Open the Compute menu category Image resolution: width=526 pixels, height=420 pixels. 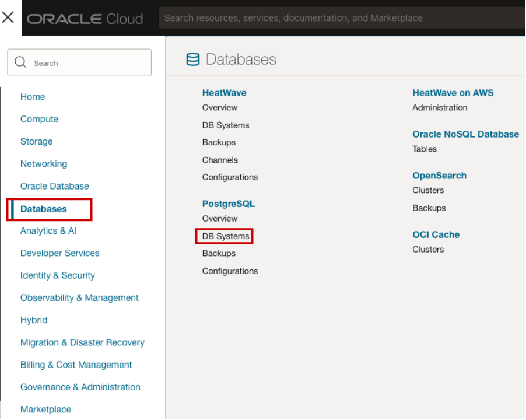39,120
